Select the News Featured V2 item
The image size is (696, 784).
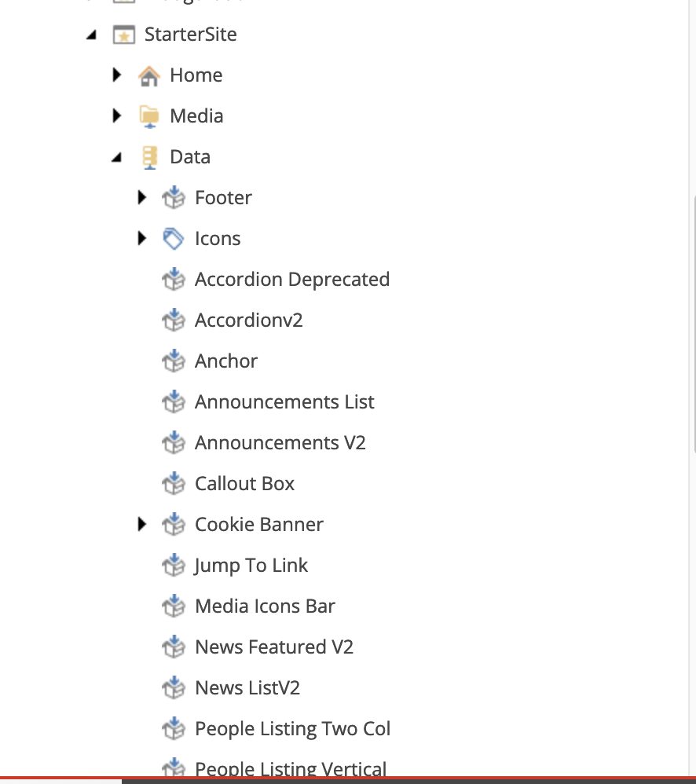pyautogui.click(x=274, y=647)
